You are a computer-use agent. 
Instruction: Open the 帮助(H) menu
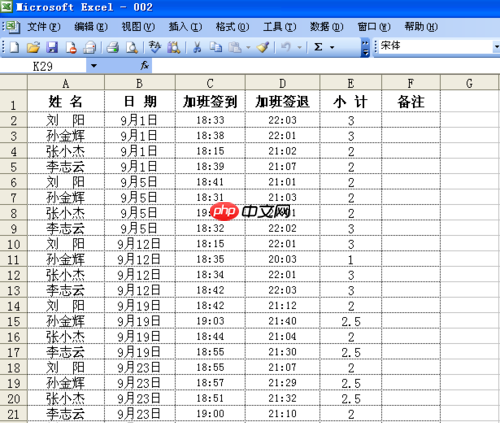(421, 27)
